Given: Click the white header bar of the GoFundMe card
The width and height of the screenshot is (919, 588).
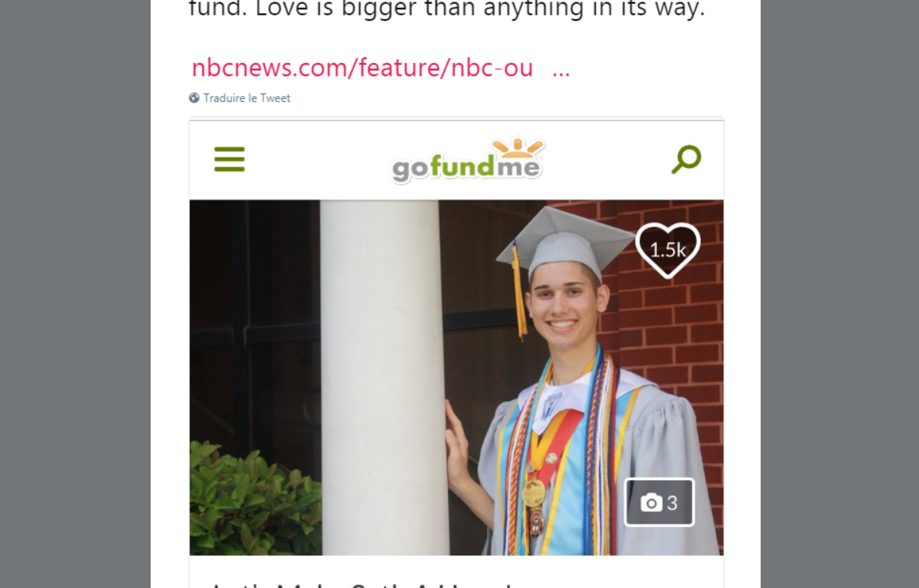Looking at the screenshot, I should [x=456, y=160].
